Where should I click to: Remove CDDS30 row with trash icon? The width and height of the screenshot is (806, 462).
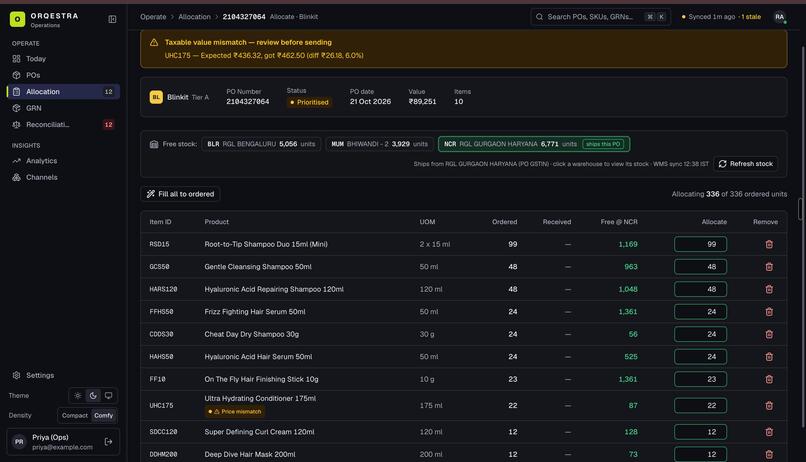[x=769, y=334]
